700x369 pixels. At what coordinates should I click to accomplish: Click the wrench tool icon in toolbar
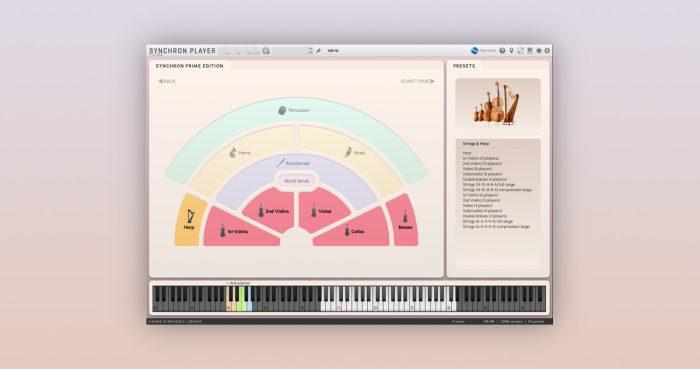[319, 51]
